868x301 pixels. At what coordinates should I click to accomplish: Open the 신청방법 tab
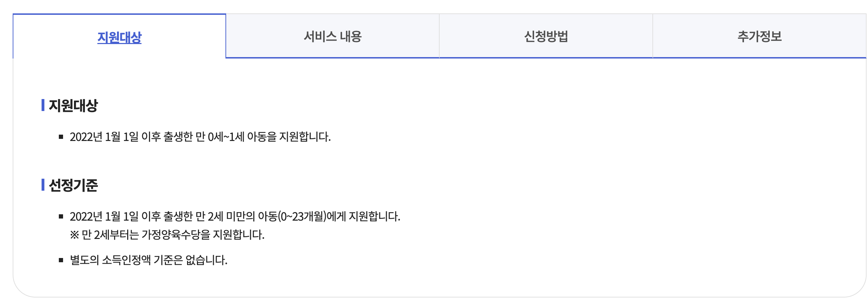coord(546,35)
